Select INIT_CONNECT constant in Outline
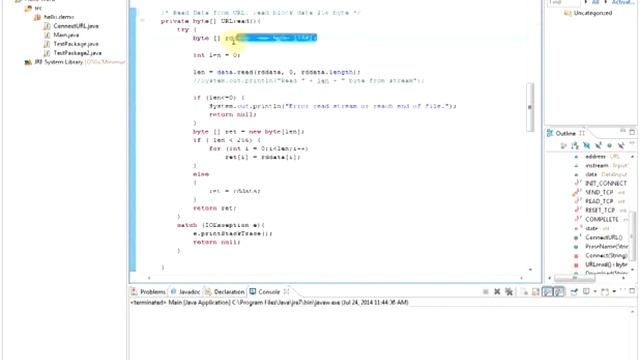640x360 pixels. point(606,183)
